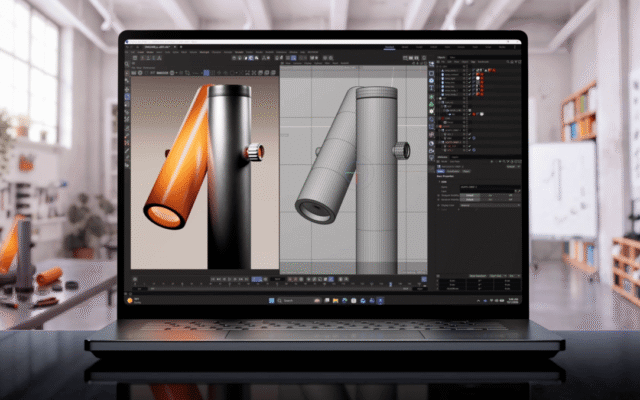Screen dimensions: 640x400
Task: Click the red record keyframe button
Action: click(290, 279)
